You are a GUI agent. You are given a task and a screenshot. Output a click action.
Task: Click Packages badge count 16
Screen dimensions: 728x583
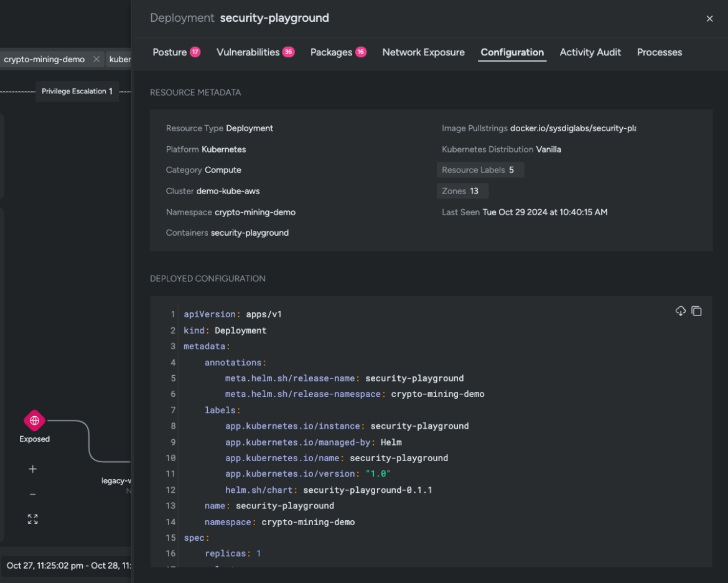click(361, 52)
